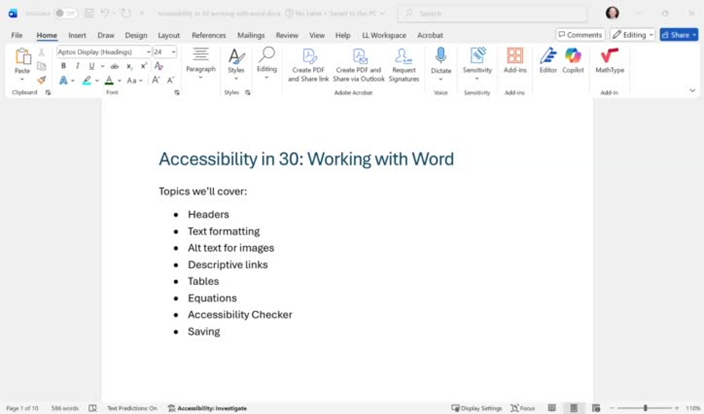
Task: Click the zoom slider handle
Action: (x=645, y=408)
